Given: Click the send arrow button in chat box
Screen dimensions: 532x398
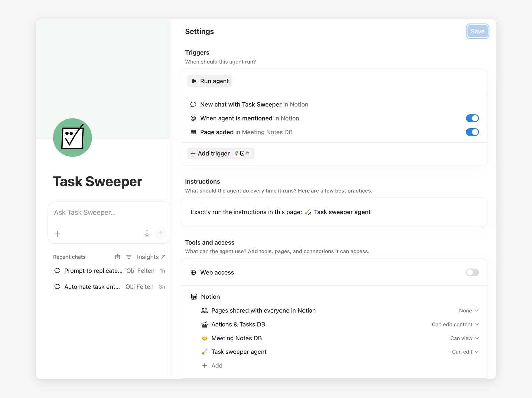Looking at the screenshot, I should pyautogui.click(x=161, y=234).
